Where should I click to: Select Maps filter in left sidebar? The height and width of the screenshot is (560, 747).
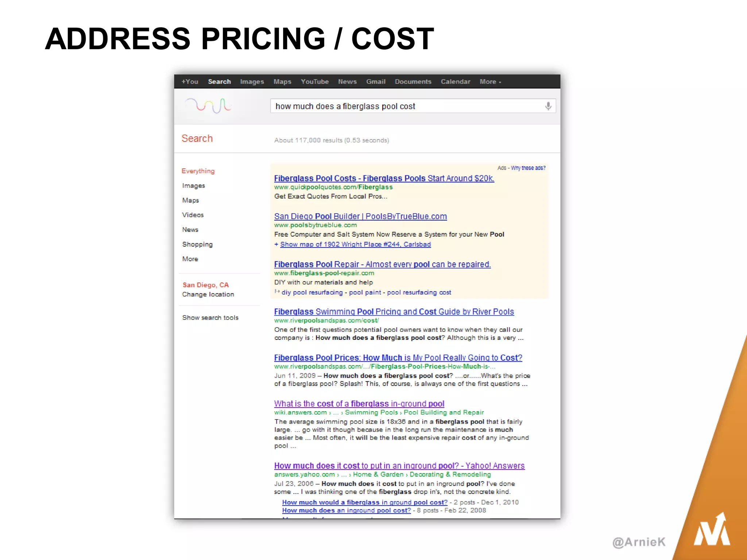pyautogui.click(x=190, y=200)
